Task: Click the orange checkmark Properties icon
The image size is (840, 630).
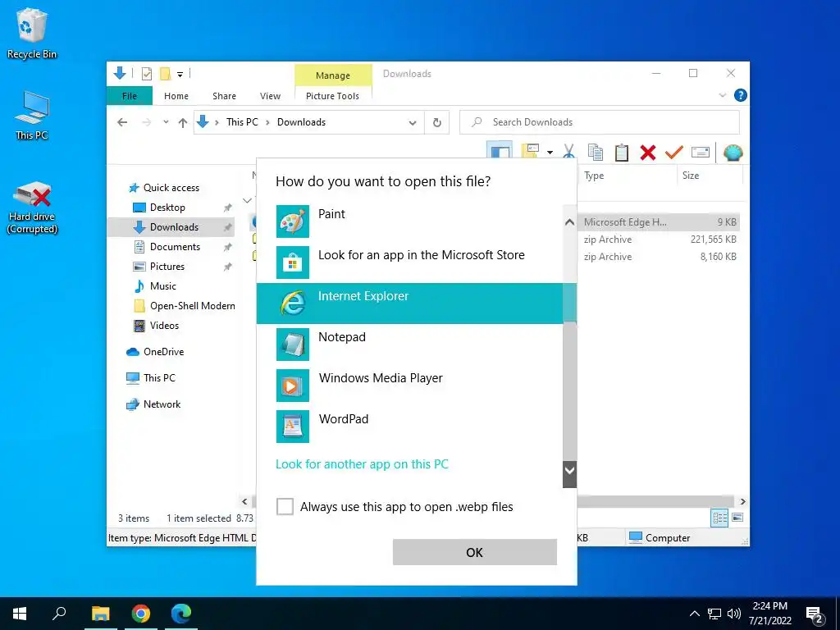Action: tap(674, 153)
